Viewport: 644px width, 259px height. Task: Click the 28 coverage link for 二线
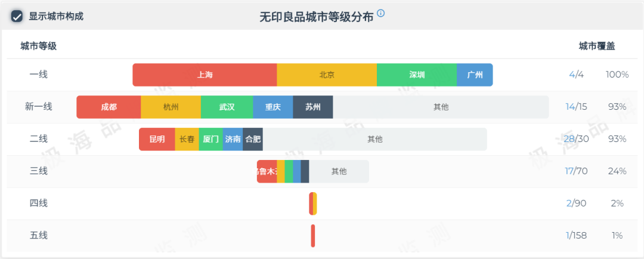click(569, 139)
